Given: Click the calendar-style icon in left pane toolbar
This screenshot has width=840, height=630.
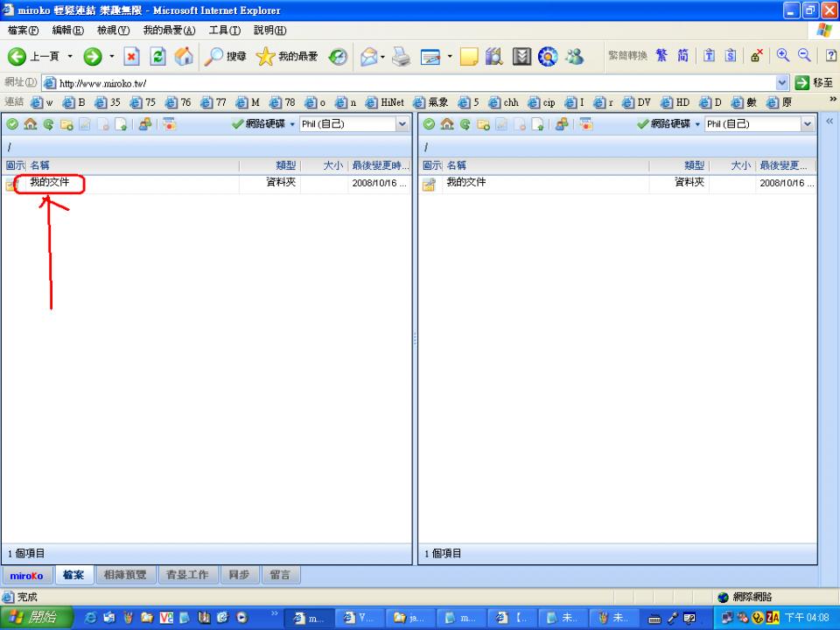Looking at the screenshot, I should (x=170, y=124).
